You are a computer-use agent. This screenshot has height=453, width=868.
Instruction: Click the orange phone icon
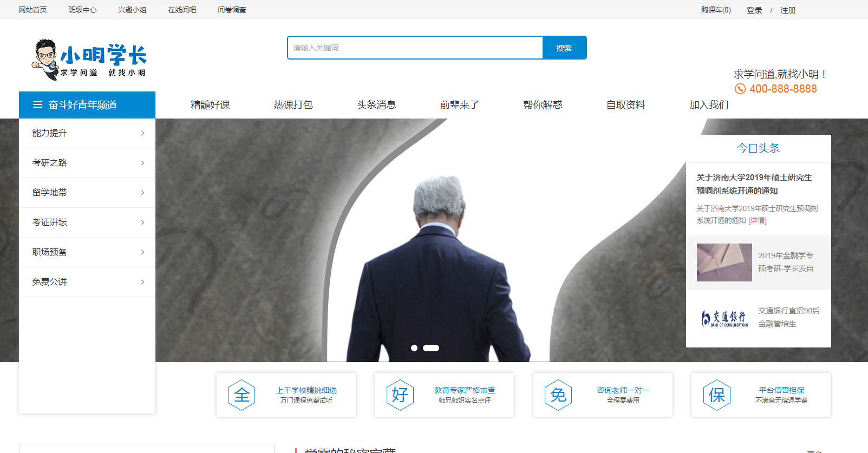tap(740, 89)
